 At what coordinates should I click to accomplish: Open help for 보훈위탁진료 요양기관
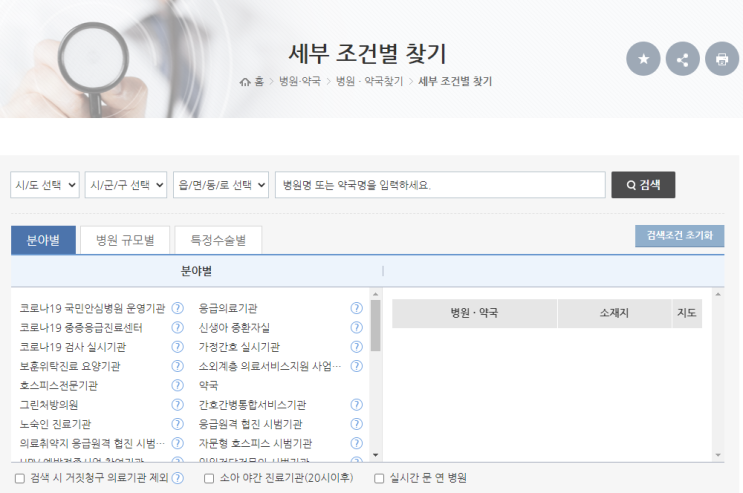tap(177, 366)
